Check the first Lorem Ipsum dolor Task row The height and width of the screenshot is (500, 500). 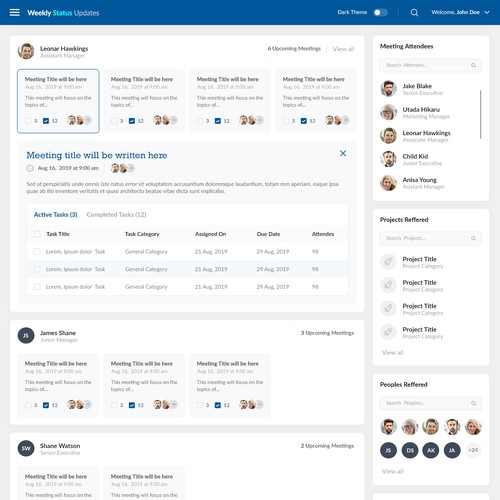click(37, 251)
